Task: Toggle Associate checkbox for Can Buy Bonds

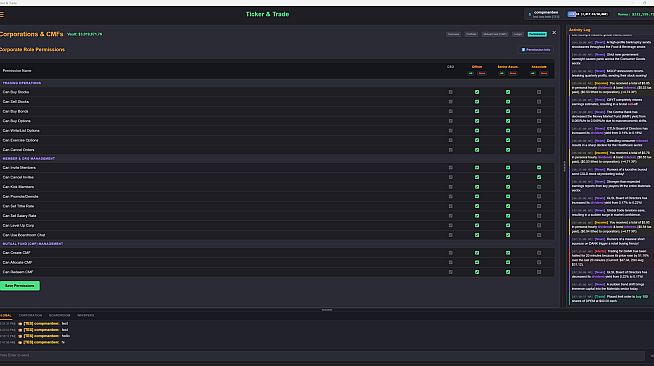Action: (539, 111)
